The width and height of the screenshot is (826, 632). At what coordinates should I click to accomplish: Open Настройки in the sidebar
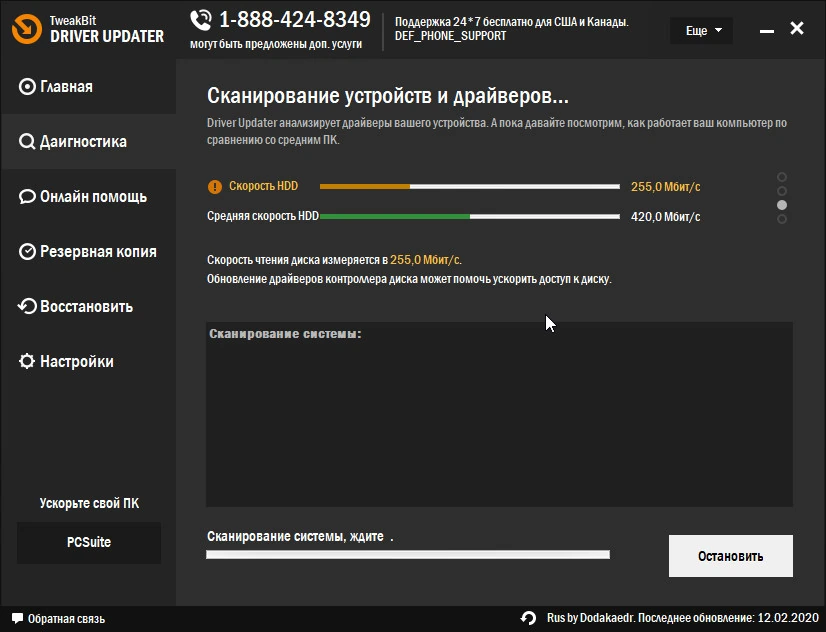[x=88, y=361]
